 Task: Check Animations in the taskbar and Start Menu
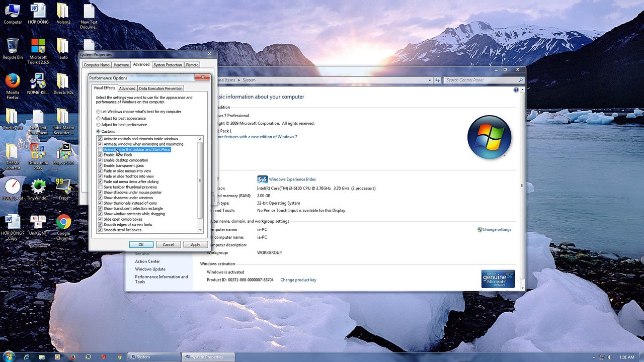tap(100, 149)
